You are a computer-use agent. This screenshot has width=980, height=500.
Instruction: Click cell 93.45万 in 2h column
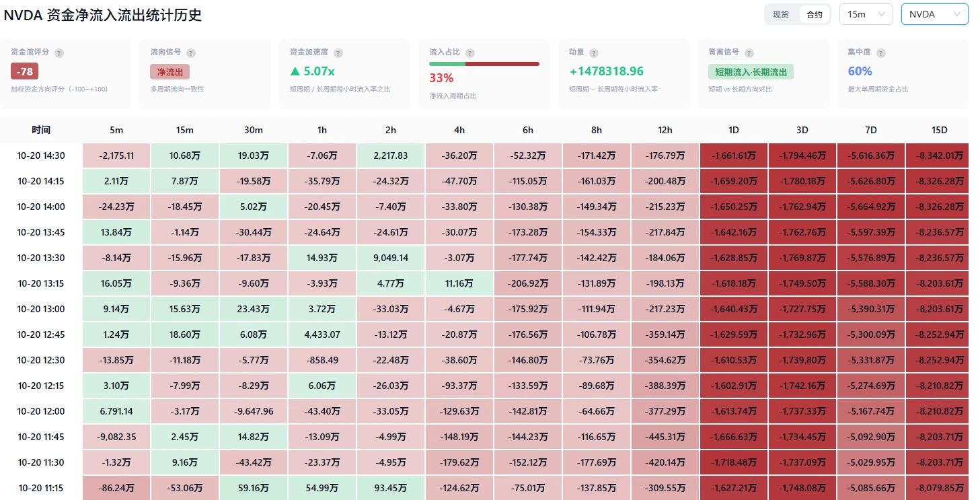point(391,488)
